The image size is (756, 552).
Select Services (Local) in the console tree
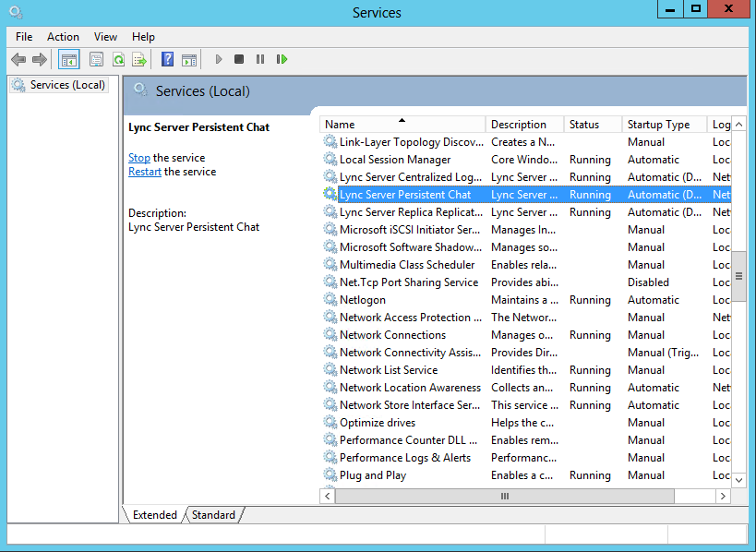coord(59,85)
